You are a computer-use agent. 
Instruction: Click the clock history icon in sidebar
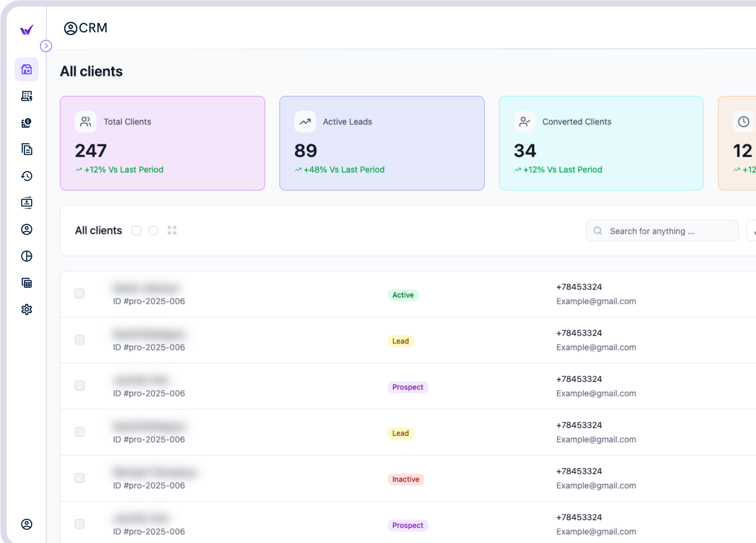click(x=27, y=176)
